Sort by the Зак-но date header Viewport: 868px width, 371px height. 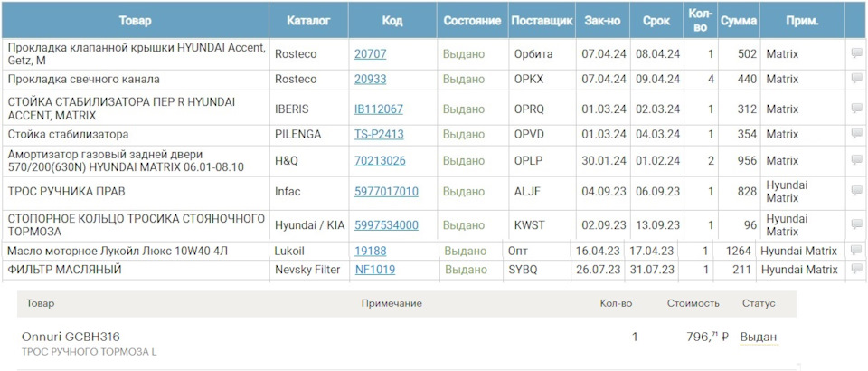(602, 21)
